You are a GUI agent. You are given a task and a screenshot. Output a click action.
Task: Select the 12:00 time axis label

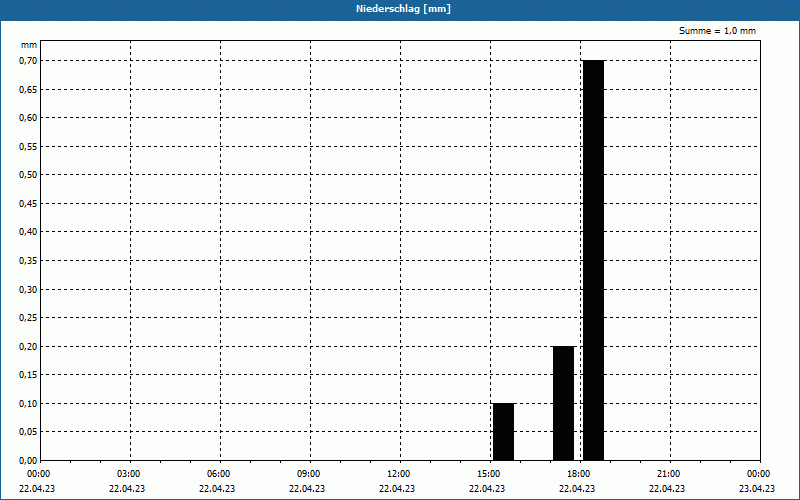tap(399, 474)
